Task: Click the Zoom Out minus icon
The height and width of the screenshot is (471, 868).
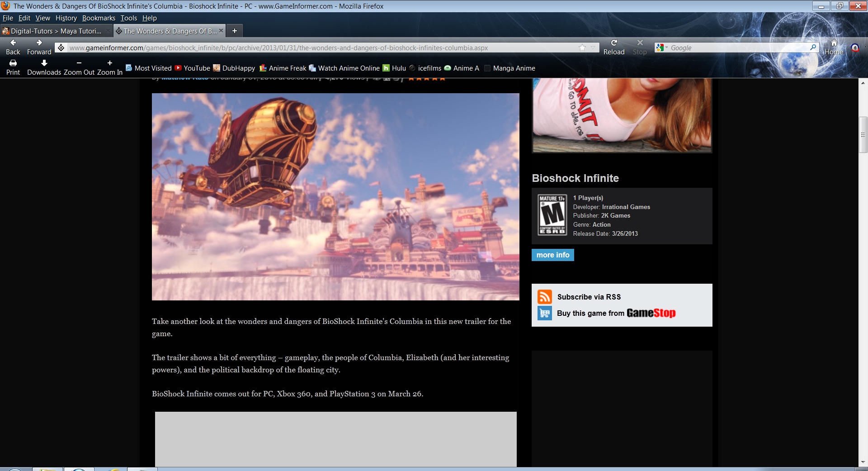Action: [79, 63]
